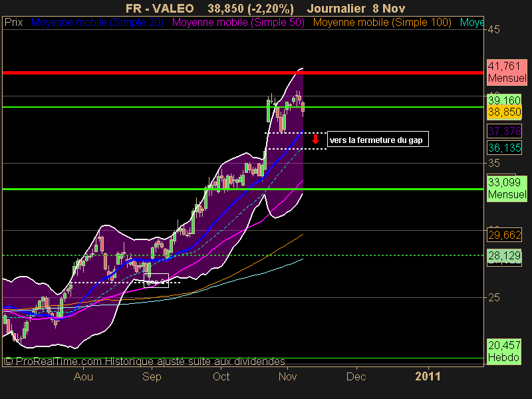Click the "FR - VALEO" chart title

pos(160,8)
